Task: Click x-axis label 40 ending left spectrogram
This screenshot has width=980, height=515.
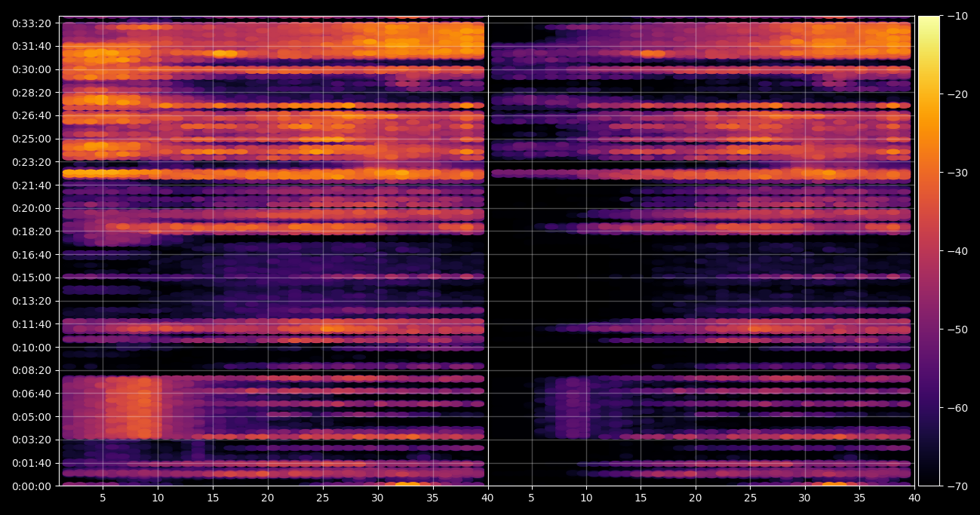Action: [x=488, y=498]
